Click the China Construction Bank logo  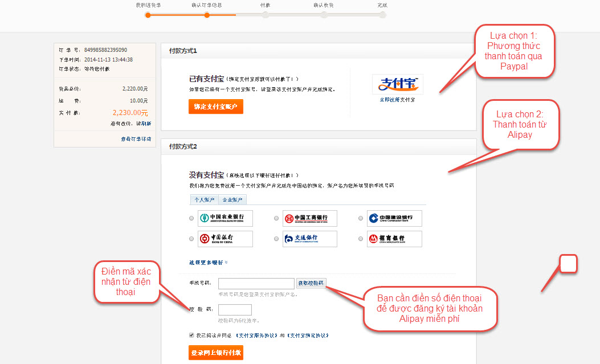point(394,218)
